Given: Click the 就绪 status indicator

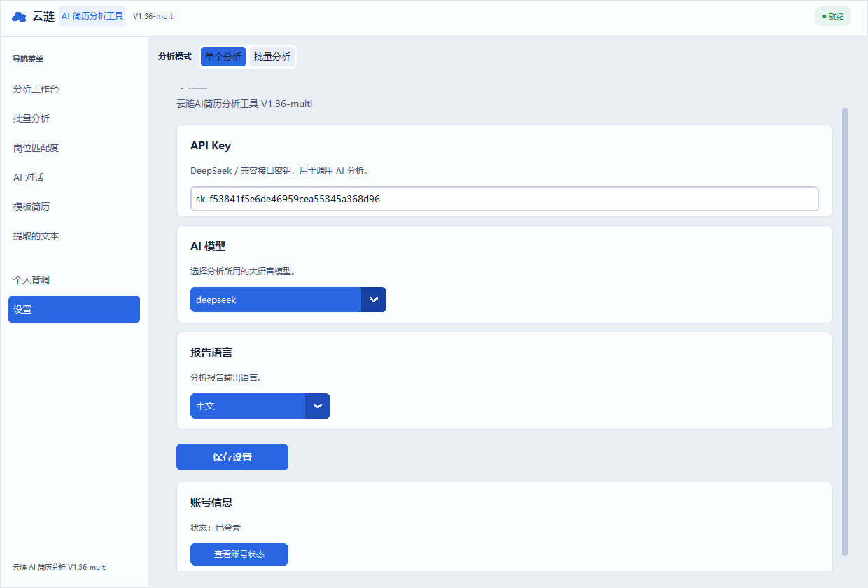Looking at the screenshot, I should [833, 16].
